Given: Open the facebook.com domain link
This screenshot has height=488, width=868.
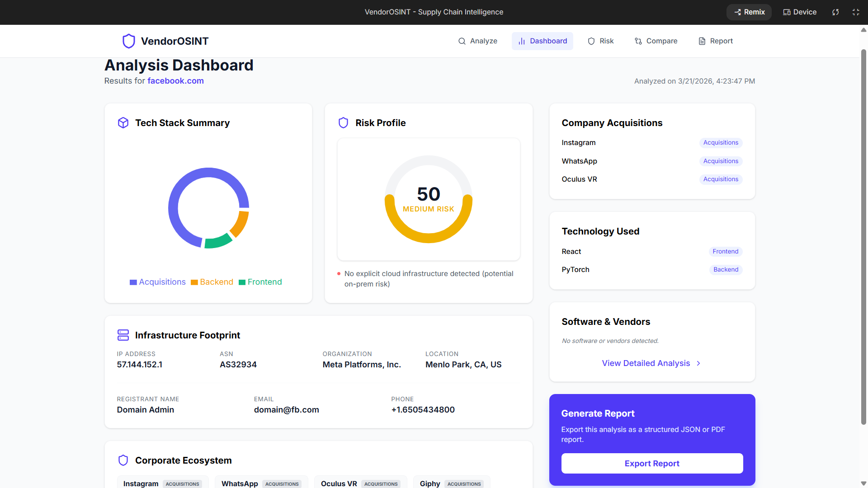Looking at the screenshot, I should click(x=175, y=81).
